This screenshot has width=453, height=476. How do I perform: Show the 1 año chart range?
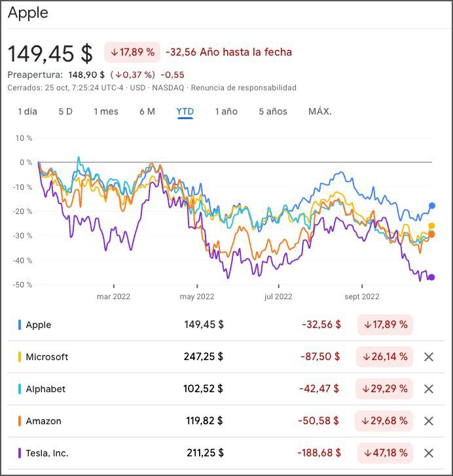click(x=226, y=111)
